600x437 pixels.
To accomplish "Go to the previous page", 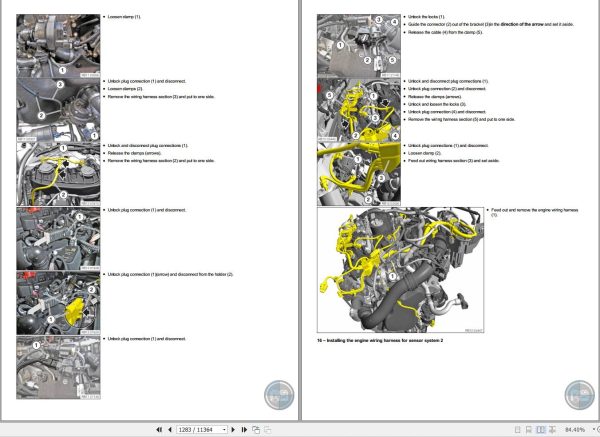I will 170,430.
